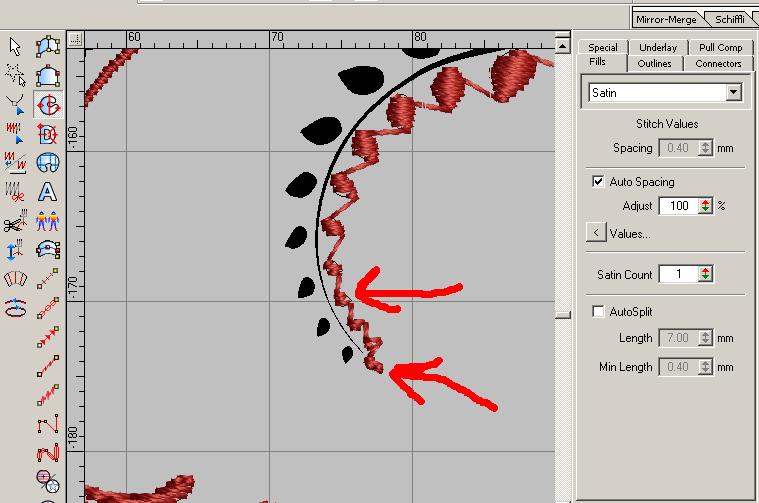Image resolution: width=759 pixels, height=503 pixels.
Task: Switch to the Outlines tab
Action: pyautogui.click(x=654, y=63)
